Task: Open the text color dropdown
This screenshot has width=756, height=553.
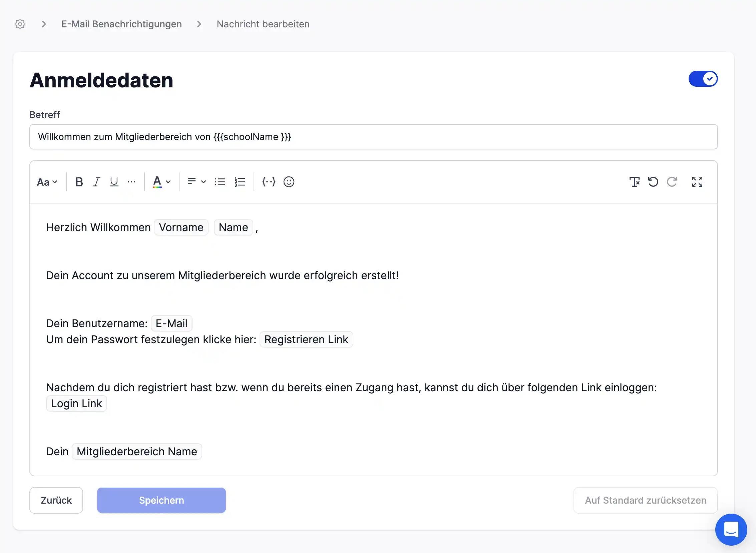Action: (162, 182)
